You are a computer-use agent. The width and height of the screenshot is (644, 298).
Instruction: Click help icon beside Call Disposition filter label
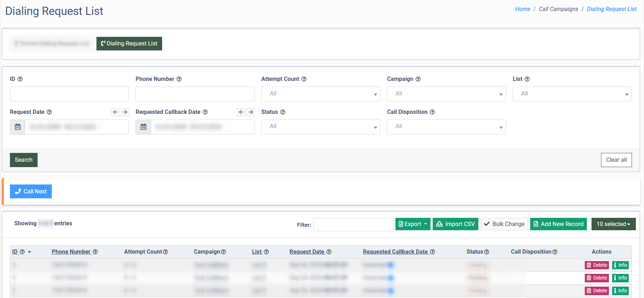[432, 112]
